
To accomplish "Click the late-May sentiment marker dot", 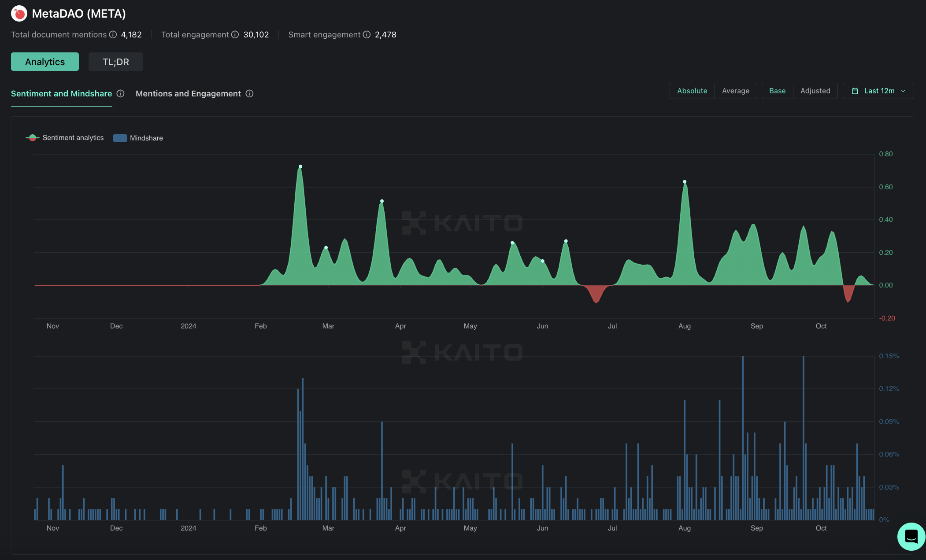I will coord(512,243).
